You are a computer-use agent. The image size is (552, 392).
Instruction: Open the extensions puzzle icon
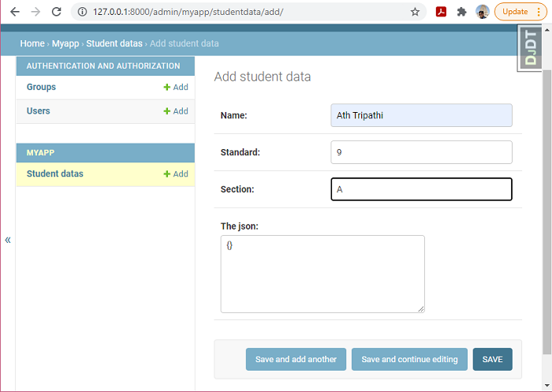[461, 12]
